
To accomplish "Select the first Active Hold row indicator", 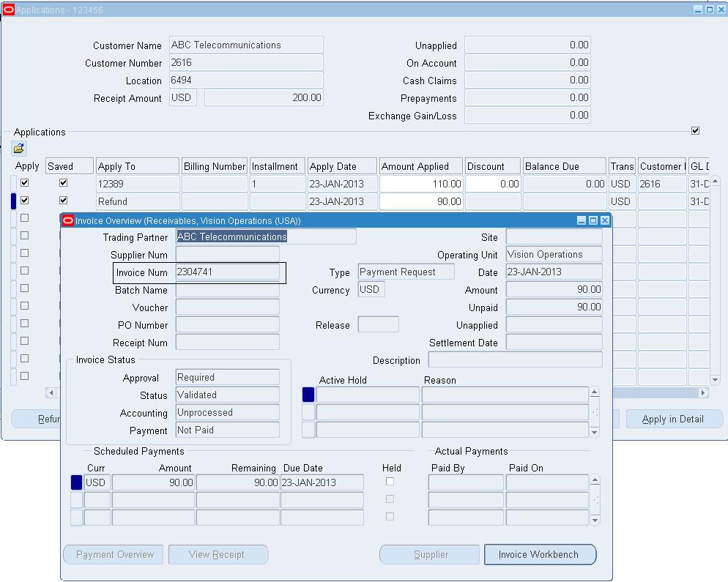I will (x=308, y=395).
